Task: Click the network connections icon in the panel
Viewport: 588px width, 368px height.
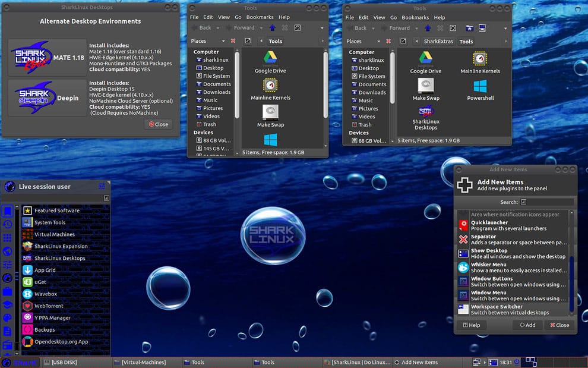Action: coord(476,362)
